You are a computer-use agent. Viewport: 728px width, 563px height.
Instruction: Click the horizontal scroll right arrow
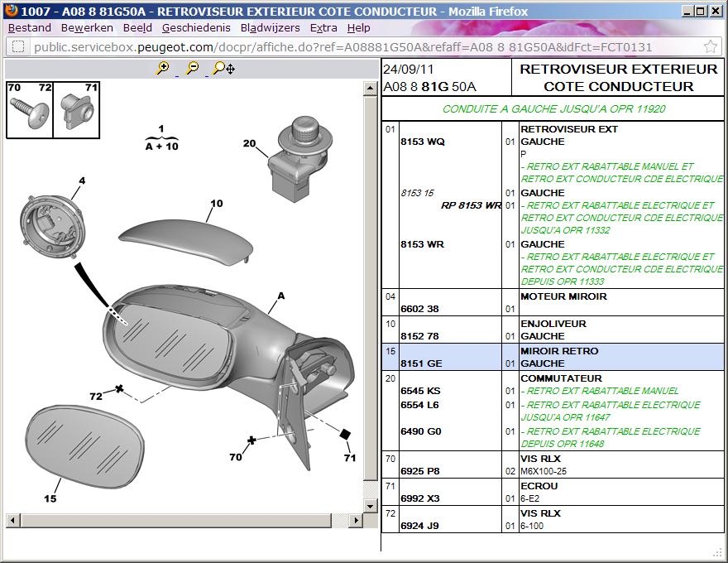tap(356, 520)
